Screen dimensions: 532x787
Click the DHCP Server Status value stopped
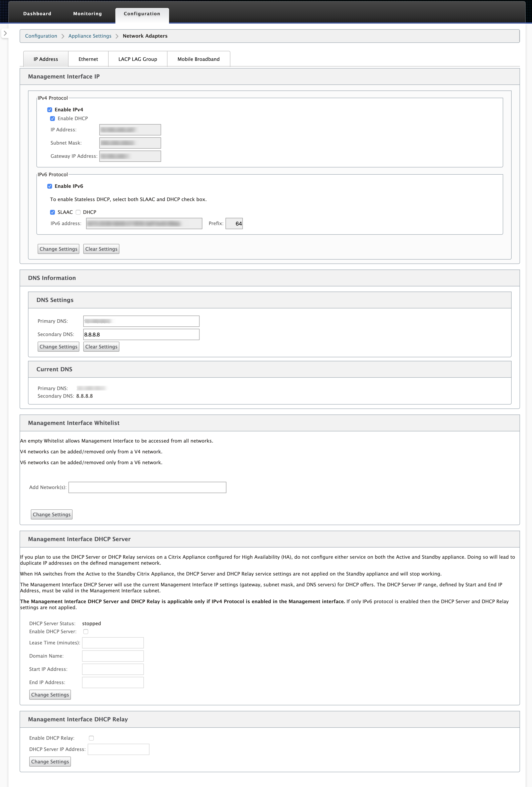tap(91, 623)
